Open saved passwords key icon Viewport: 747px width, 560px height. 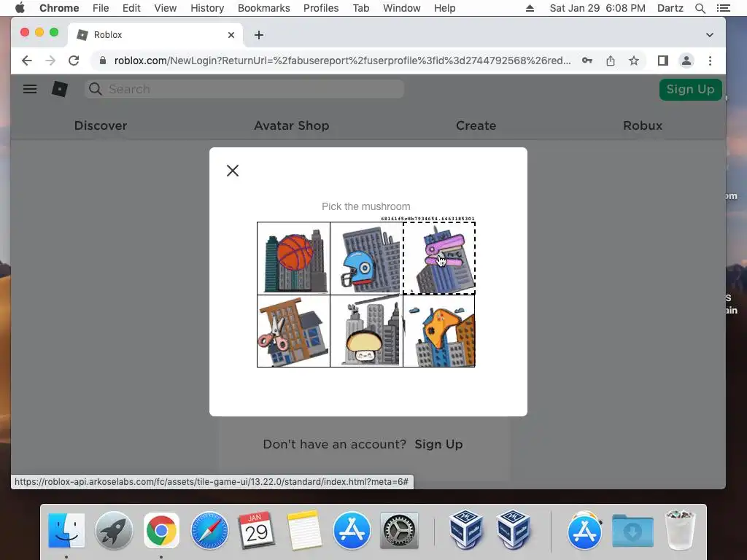click(587, 61)
